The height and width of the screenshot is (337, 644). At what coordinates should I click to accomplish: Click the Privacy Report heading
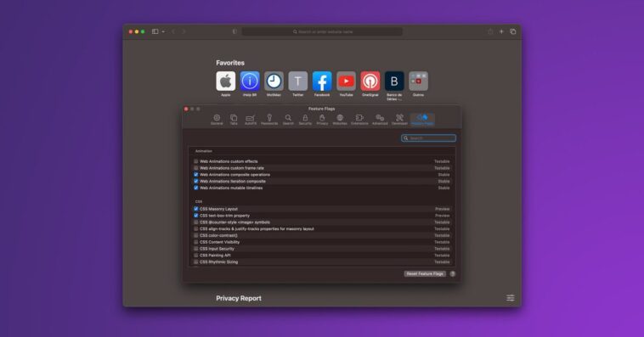[239, 299]
